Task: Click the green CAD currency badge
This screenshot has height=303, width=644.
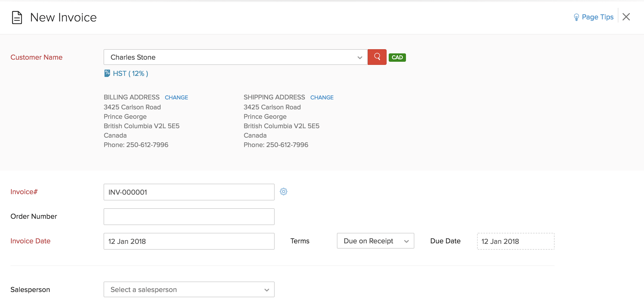Action: coord(397,57)
